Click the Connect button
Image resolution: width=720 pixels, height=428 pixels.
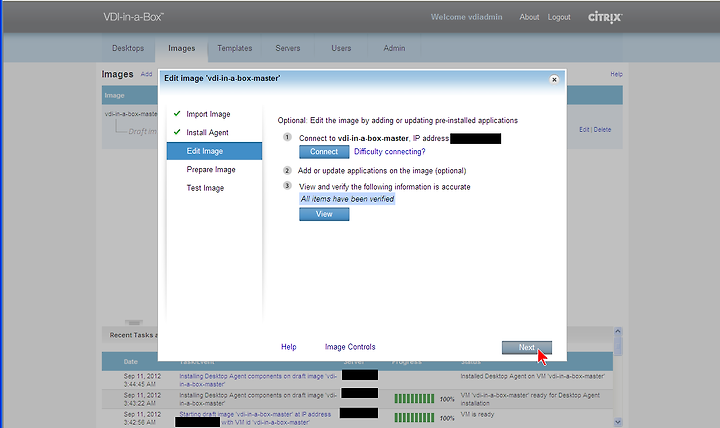[324, 152]
